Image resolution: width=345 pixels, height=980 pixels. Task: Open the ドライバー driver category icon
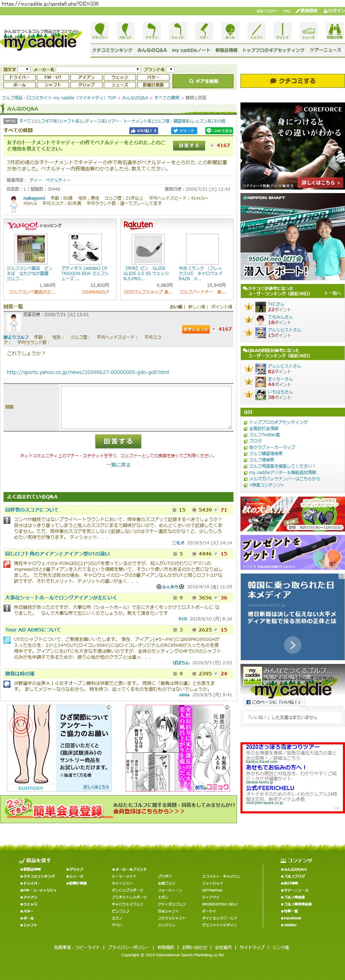point(99,31)
